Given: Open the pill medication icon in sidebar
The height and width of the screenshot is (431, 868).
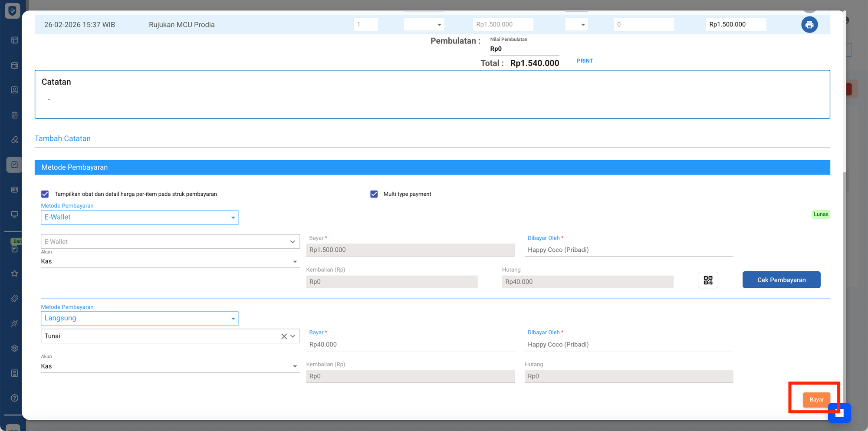Looking at the screenshot, I should coord(14,140).
